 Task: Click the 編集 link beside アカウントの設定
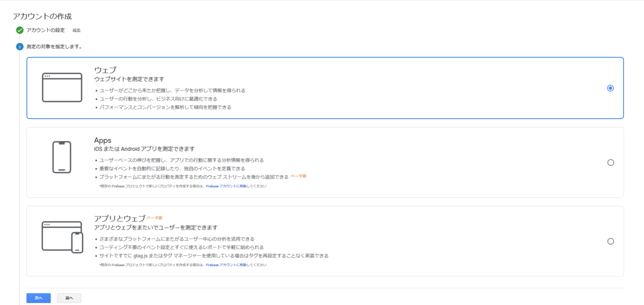77,30
